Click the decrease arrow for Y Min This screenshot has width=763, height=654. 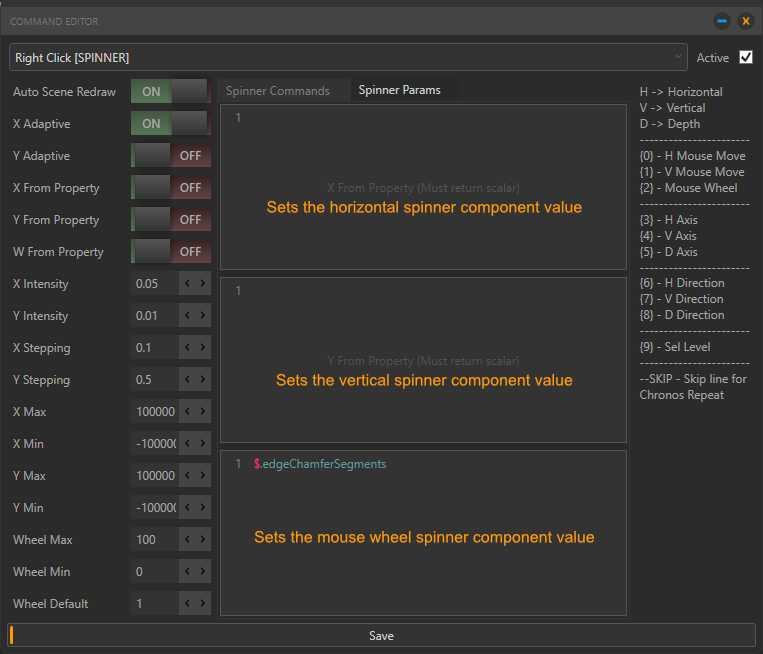pyautogui.click(x=187, y=508)
